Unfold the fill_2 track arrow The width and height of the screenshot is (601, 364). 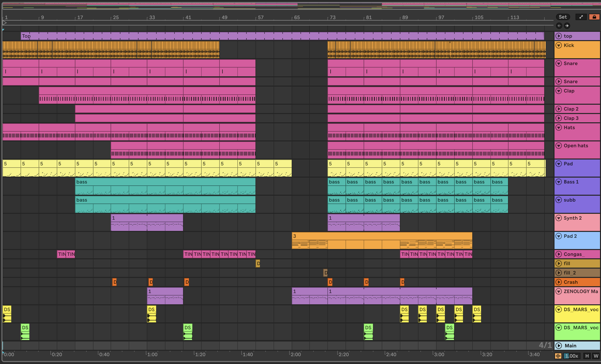tap(559, 273)
